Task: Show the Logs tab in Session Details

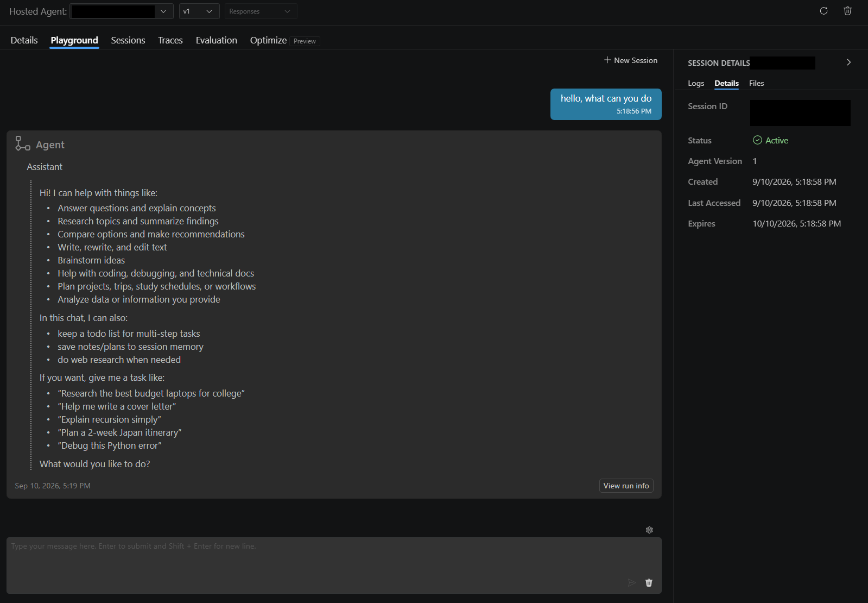Action: click(696, 83)
